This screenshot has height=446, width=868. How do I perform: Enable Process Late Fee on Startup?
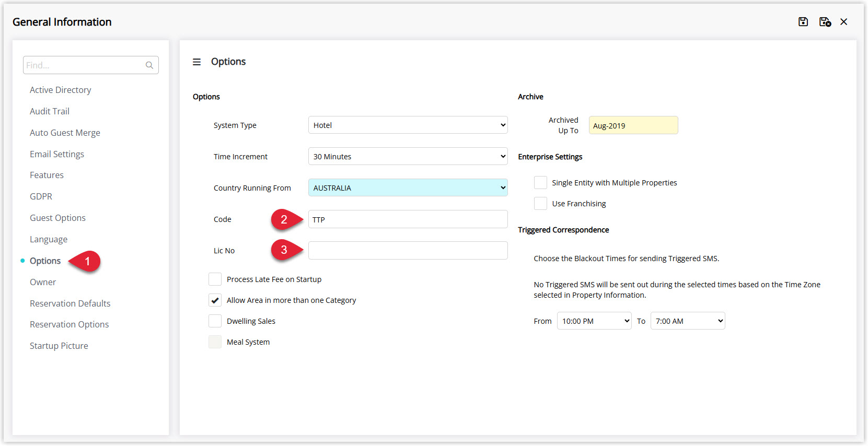click(215, 279)
